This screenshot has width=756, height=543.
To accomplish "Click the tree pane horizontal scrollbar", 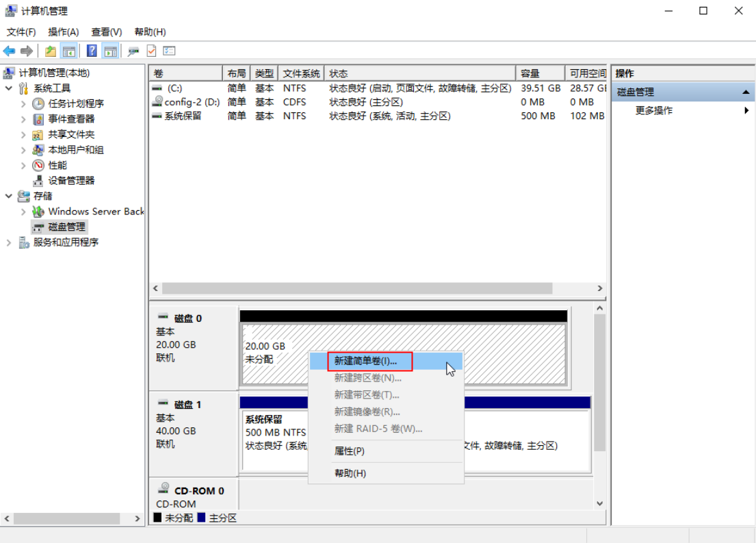I will [66, 519].
